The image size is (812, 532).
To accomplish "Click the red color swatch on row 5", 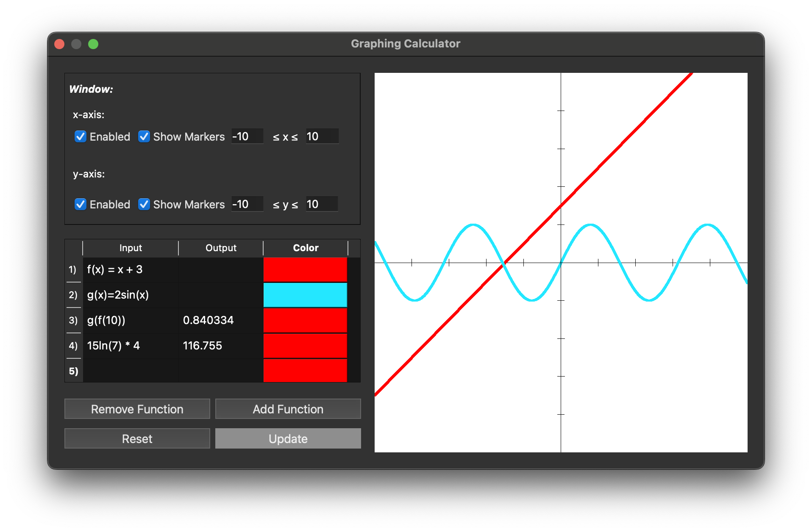I will [305, 371].
